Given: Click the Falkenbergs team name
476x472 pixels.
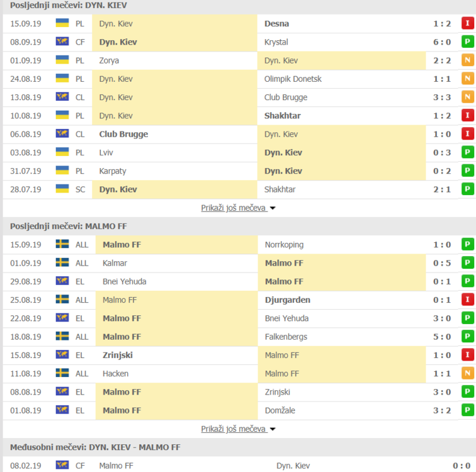Looking at the screenshot, I should point(286,337).
